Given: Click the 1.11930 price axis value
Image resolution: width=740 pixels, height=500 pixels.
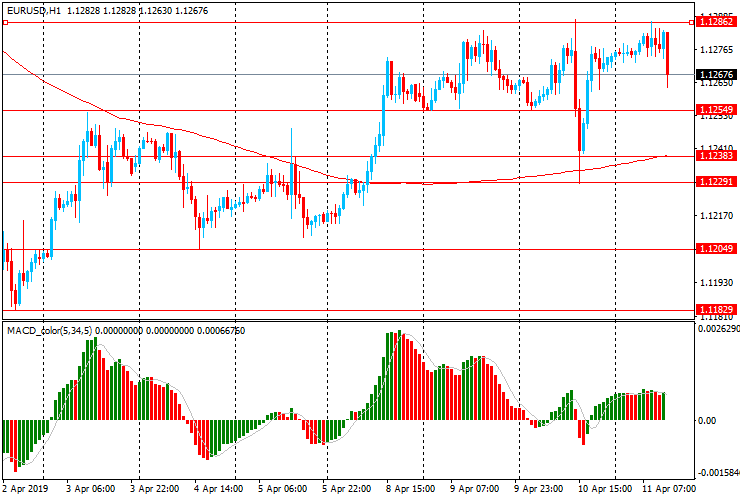Looking at the screenshot, I should coord(717,283).
